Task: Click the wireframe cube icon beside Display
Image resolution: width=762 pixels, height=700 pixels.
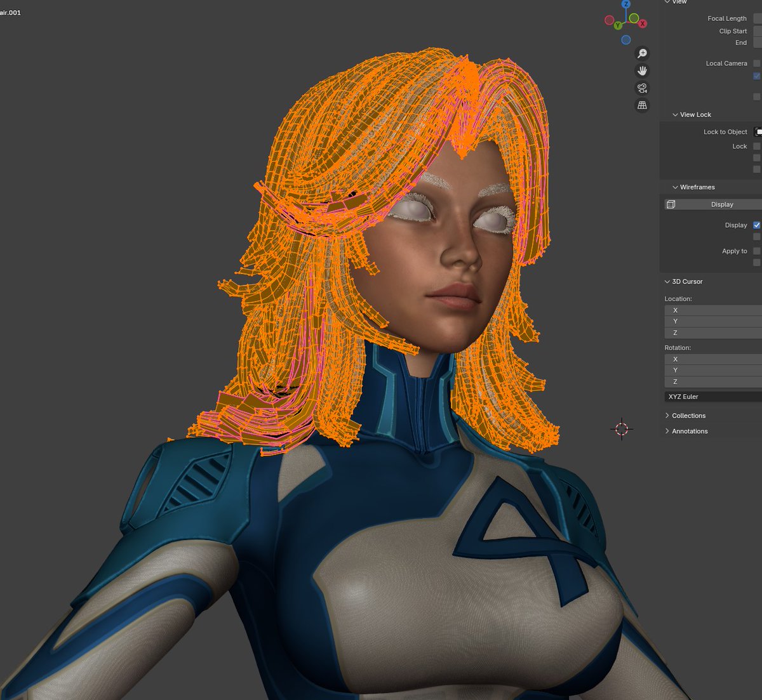Action: point(671,204)
